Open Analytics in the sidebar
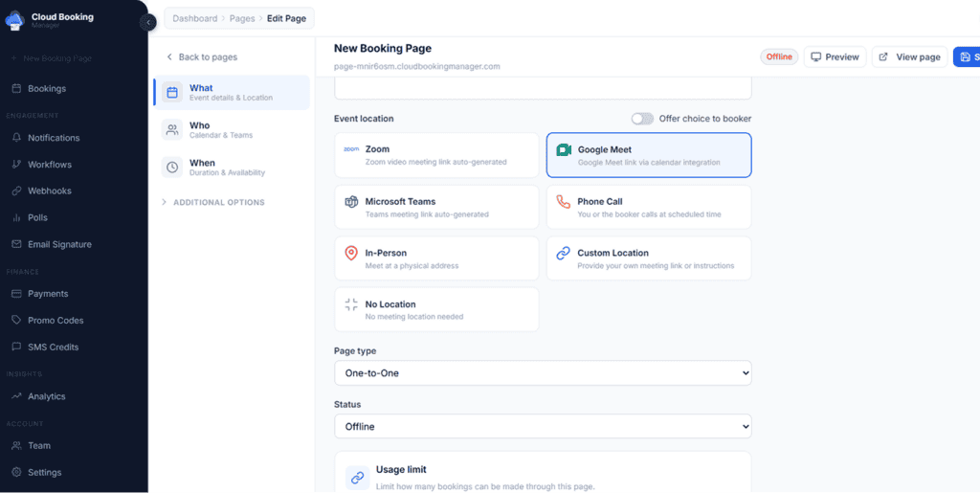This screenshot has width=980, height=493. [x=46, y=396]
